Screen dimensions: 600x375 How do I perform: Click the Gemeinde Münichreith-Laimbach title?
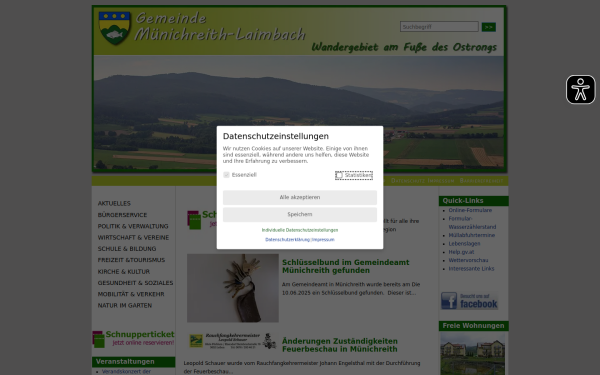pos(220,26)
